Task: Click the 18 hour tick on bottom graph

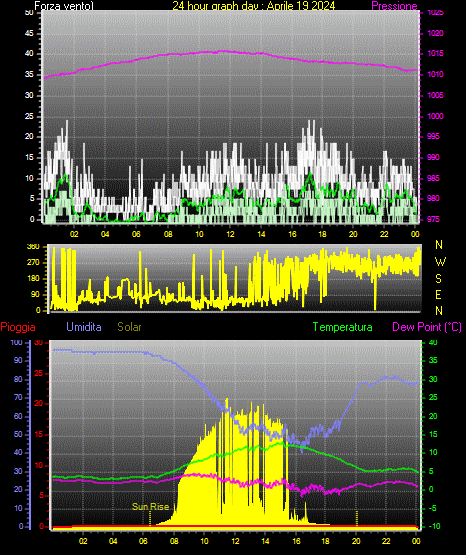Action: [325, 541]
